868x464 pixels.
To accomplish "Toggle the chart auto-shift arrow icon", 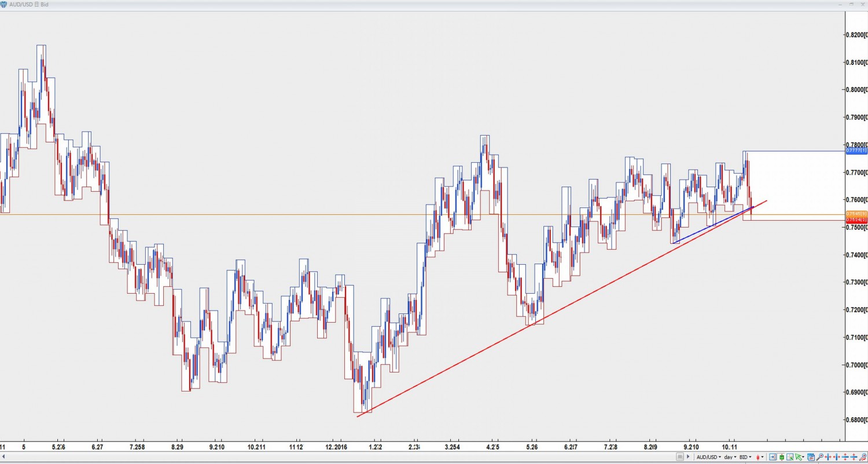I will point(773,457).
